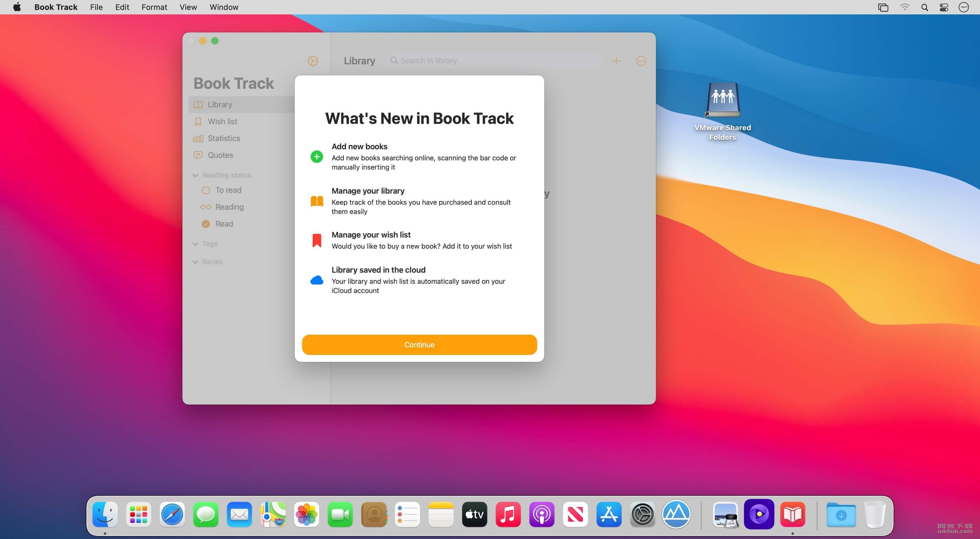This screenshot has height=539, width=980.
Task: Open Finder from the Dock
Action: click(x=105, y=515)
